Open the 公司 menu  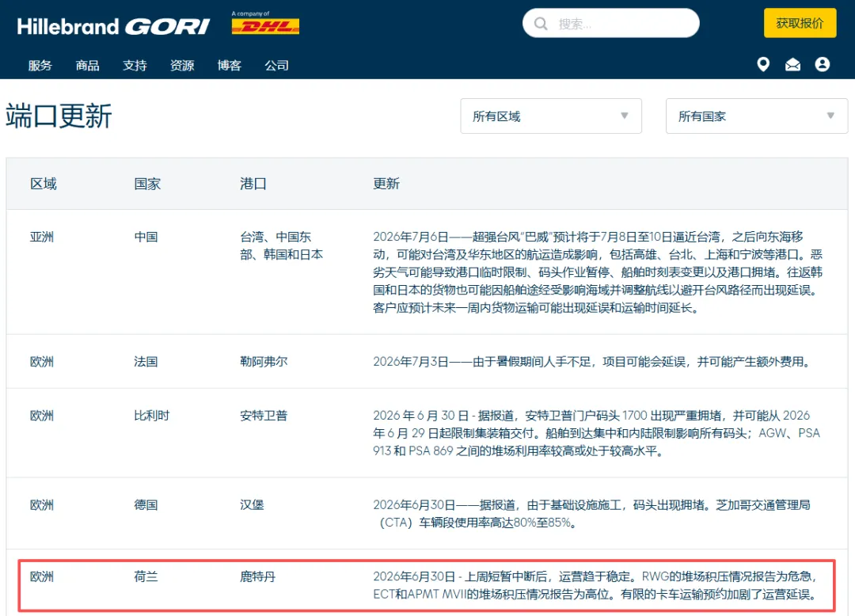point(276,66)
